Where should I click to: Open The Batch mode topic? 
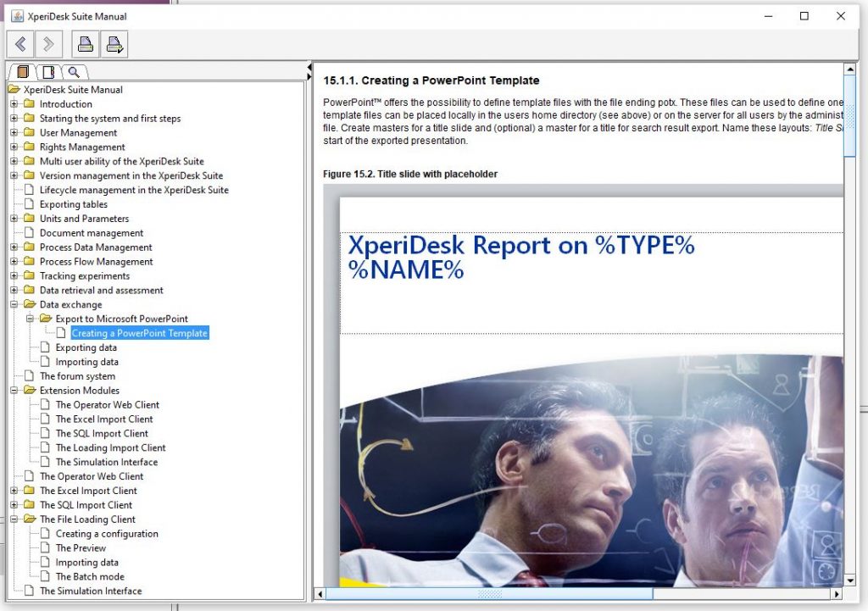tap(90, 577)
